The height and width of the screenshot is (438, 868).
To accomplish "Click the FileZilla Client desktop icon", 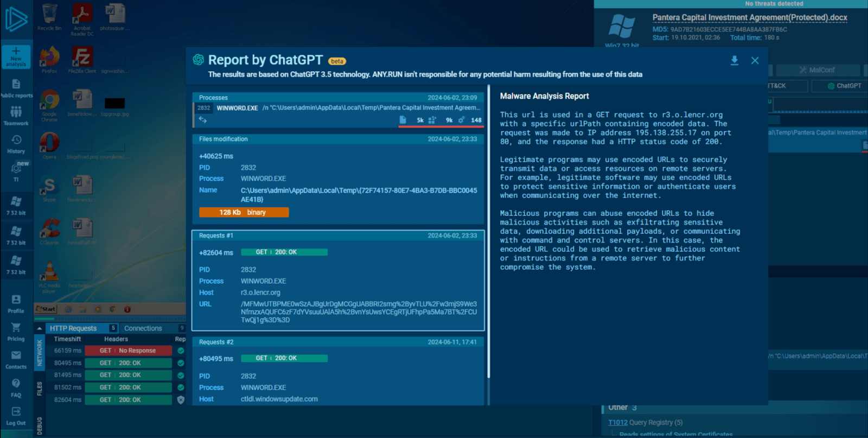I will click(82, 60).
